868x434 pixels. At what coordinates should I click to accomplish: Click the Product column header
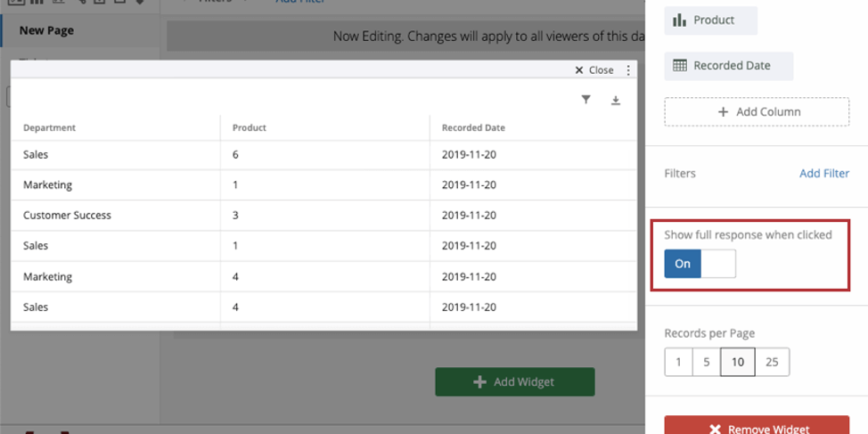(x=250, y=127)
